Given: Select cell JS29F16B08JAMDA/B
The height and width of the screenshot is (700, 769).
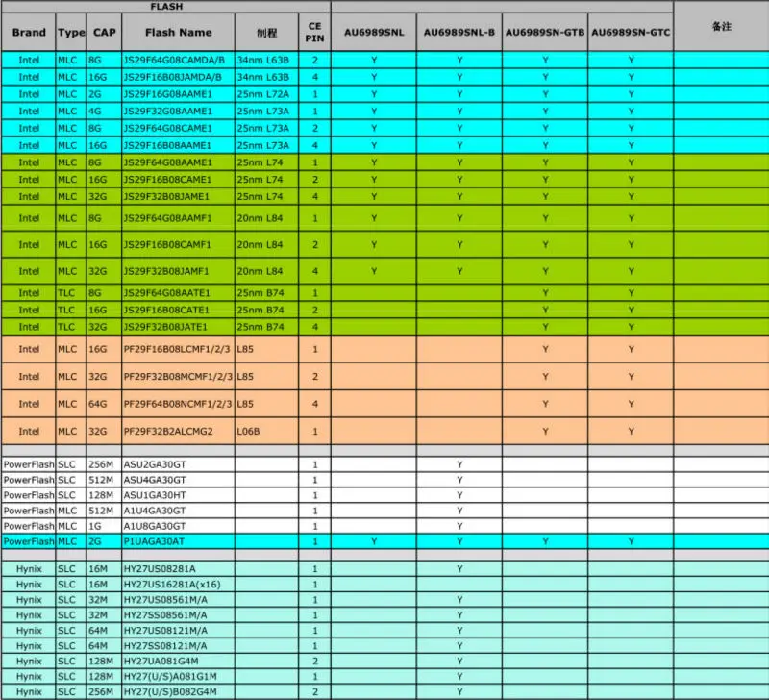Looking at the screenshot, I should click(179, 77).
